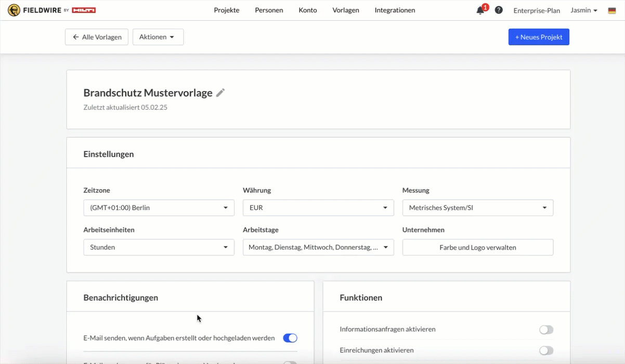The image size is (625, 364).
Task: Click the German flag language icon
Action: click(x=612, y=10)
